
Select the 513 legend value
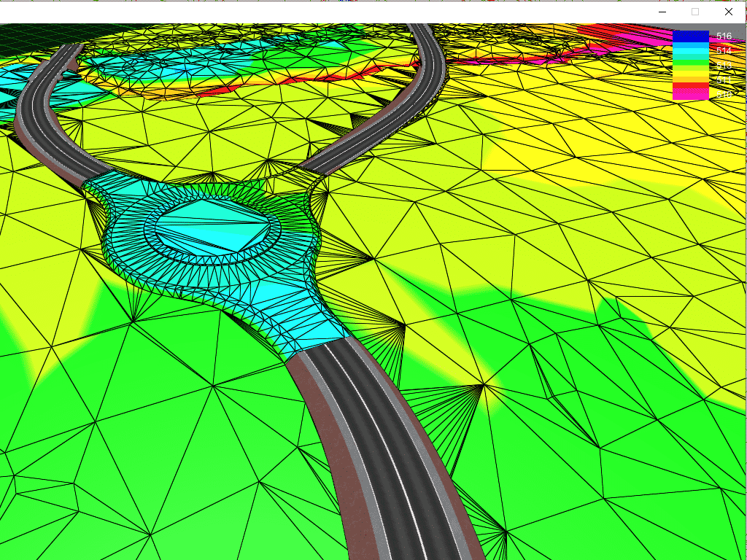pos(724,66)
